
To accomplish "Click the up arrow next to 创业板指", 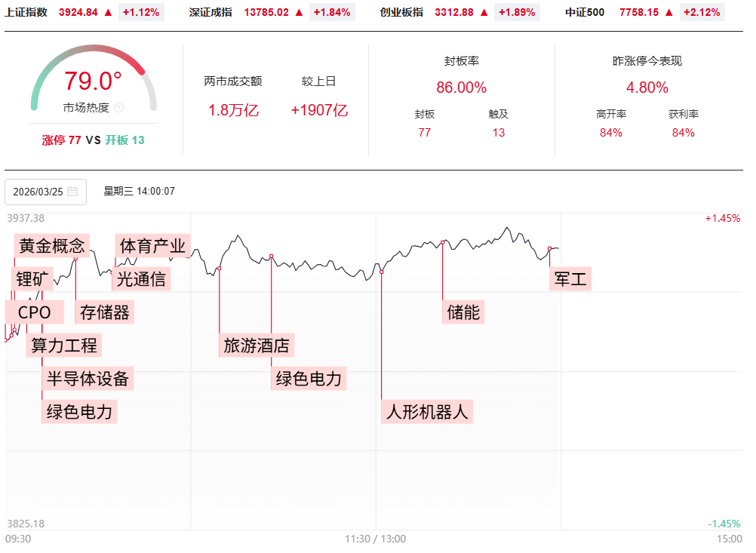I will [484, 12].
